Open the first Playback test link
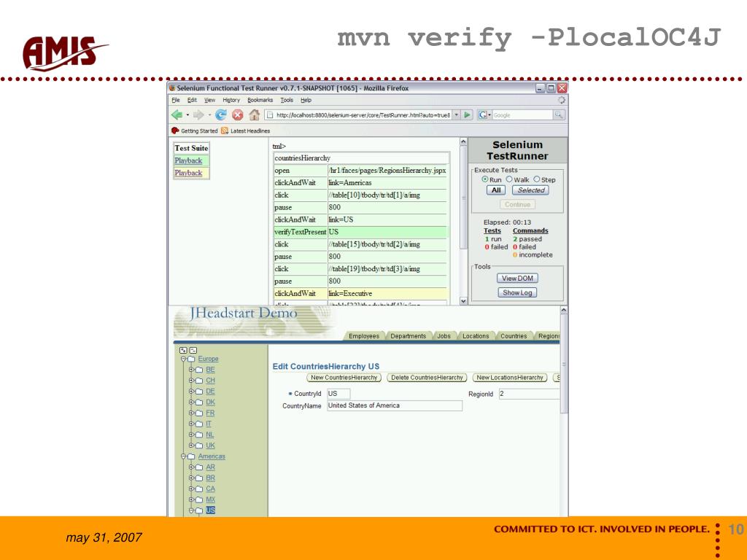Screen dimensions: 747x560 coord(188,160)
